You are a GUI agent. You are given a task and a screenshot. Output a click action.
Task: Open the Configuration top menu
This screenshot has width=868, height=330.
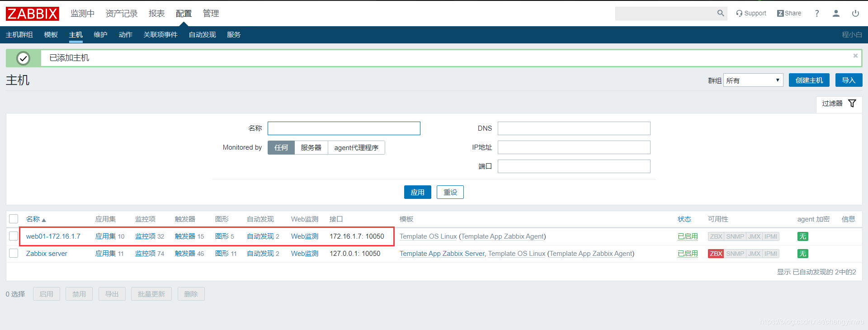point(184,14)
